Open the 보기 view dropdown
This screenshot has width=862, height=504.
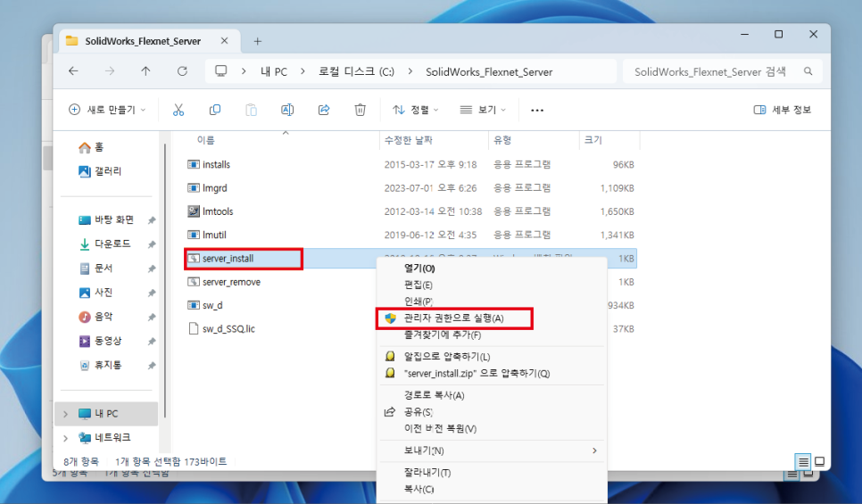(x=483, y=110)
